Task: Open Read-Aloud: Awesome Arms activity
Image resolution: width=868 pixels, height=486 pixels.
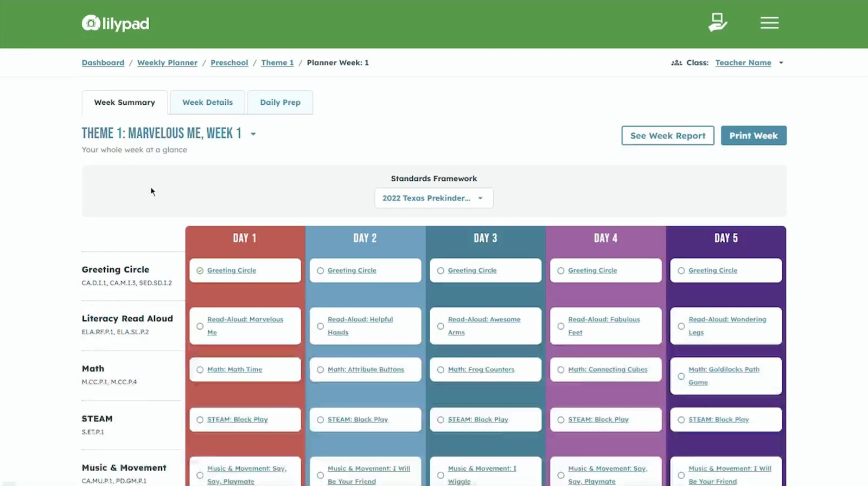Action: [x=484, y=326]
